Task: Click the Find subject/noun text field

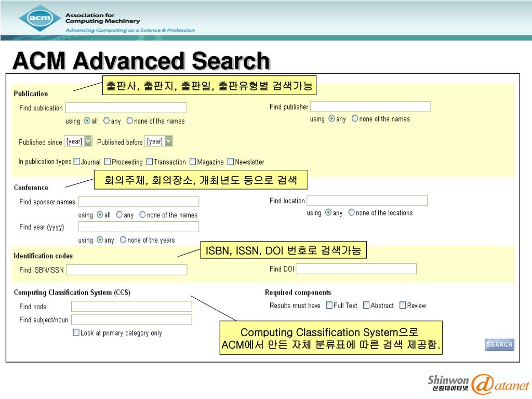Action: (x=131, y=320)
